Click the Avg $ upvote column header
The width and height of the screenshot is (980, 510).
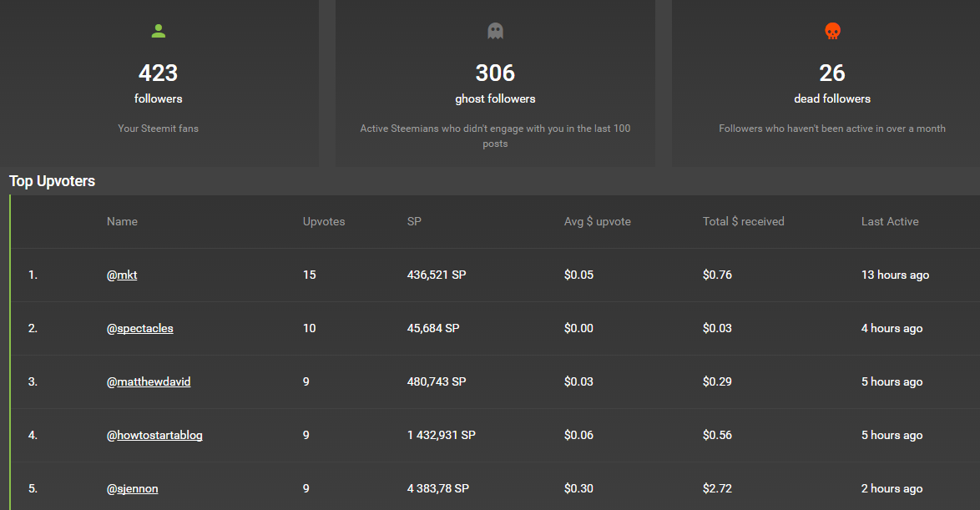[x=598, y=221]
